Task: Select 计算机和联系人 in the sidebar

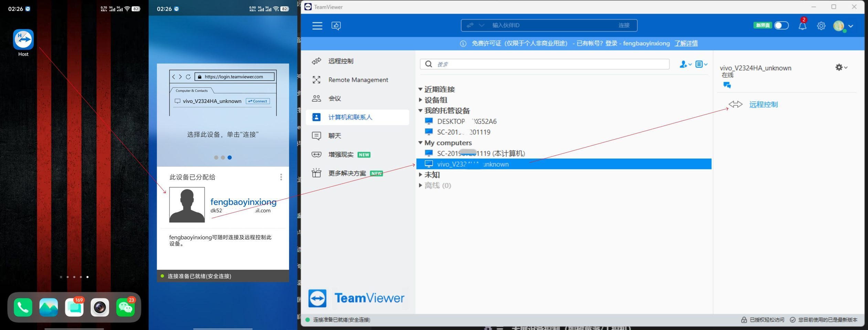Action: (357, 117)
